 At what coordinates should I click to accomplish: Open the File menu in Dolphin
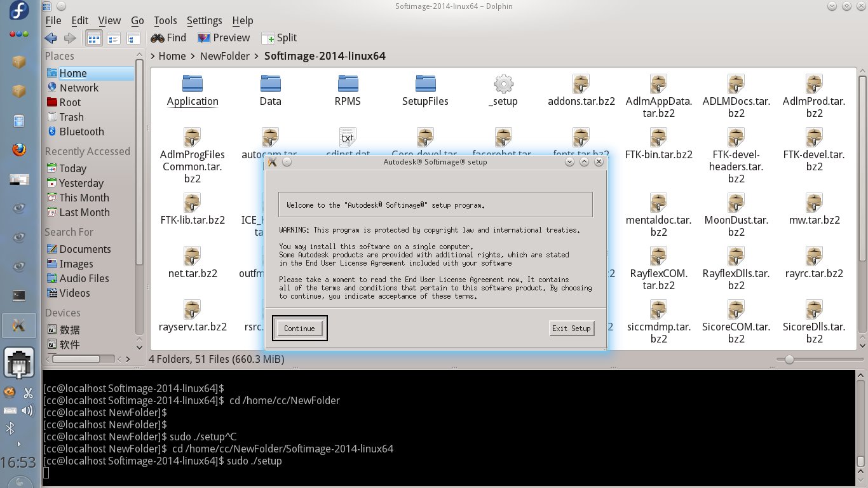[53, 20]
